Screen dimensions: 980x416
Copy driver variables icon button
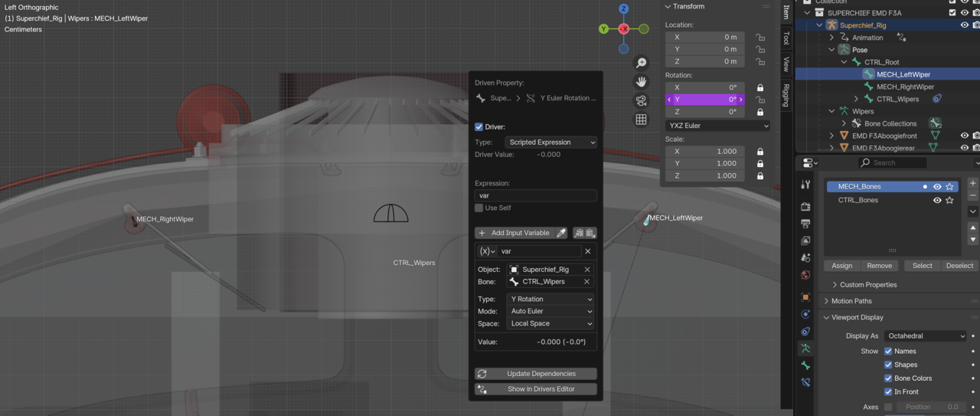pyautogui.click(x=579, y=233)
